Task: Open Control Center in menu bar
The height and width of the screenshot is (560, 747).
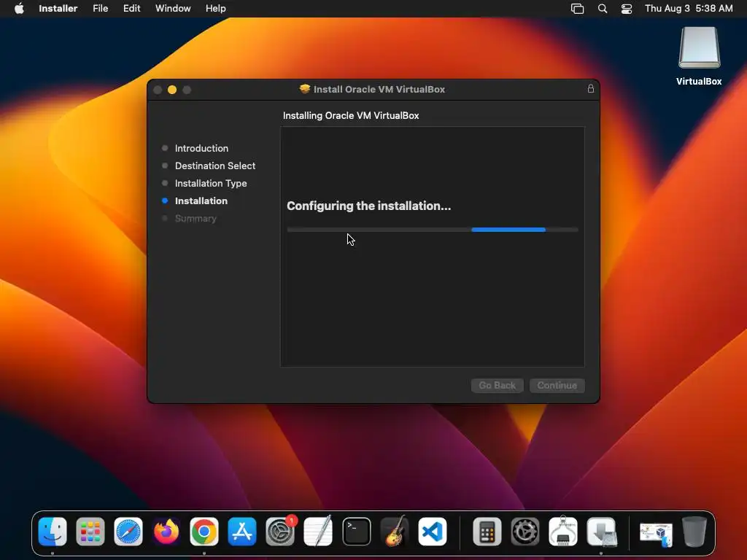Action: pos(627,9)
